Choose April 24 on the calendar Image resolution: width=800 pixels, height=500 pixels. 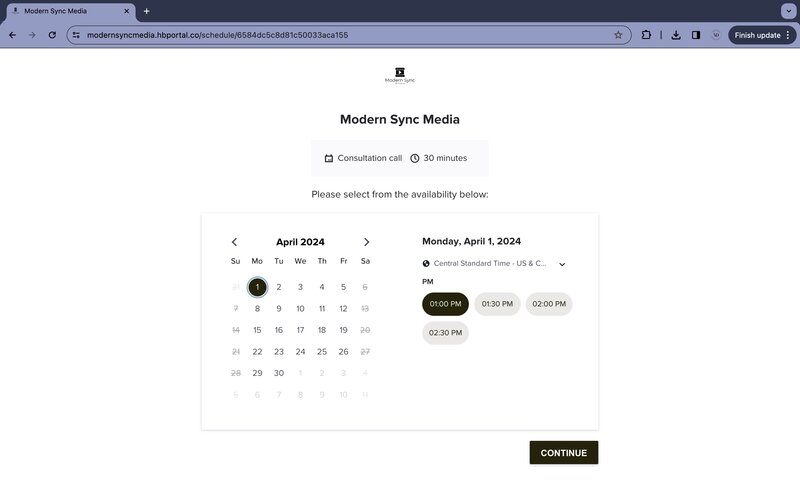(301, 352)
